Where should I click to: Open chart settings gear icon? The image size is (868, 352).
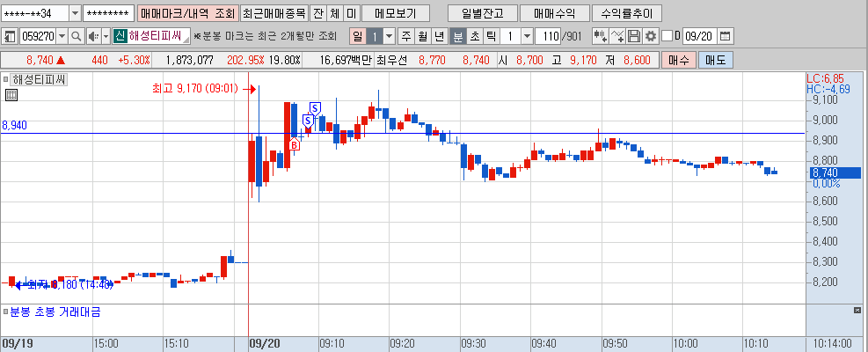pos(651,37)
